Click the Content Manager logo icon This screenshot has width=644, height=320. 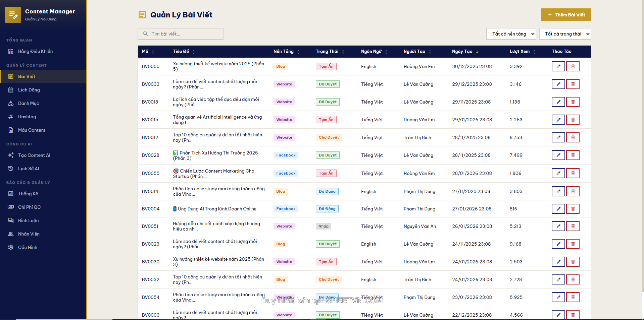click(13, 15)
